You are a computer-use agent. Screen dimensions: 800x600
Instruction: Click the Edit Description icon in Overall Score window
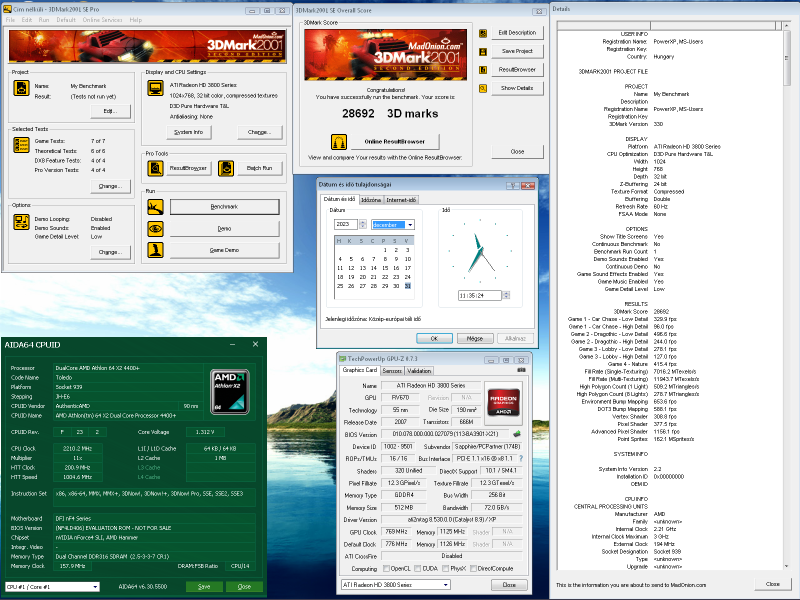483,33
